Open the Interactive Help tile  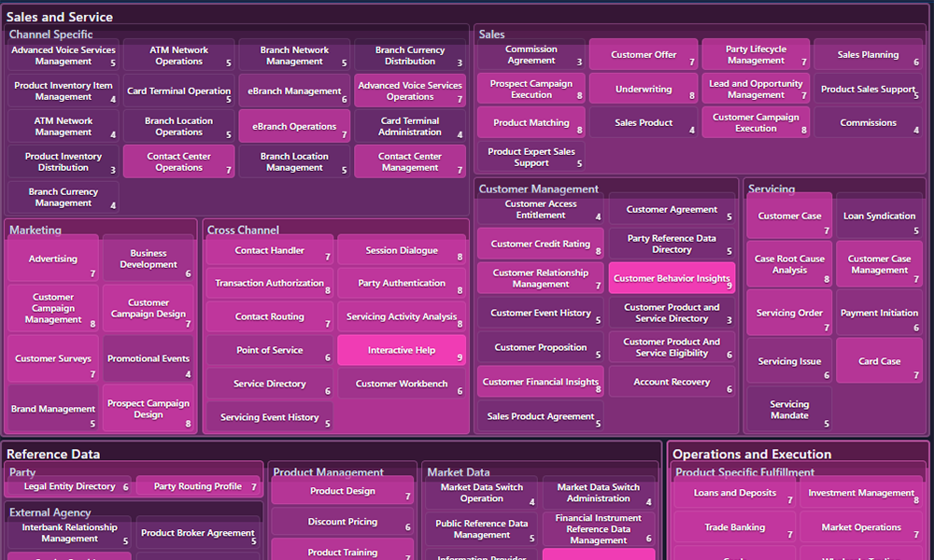[402, 349]
